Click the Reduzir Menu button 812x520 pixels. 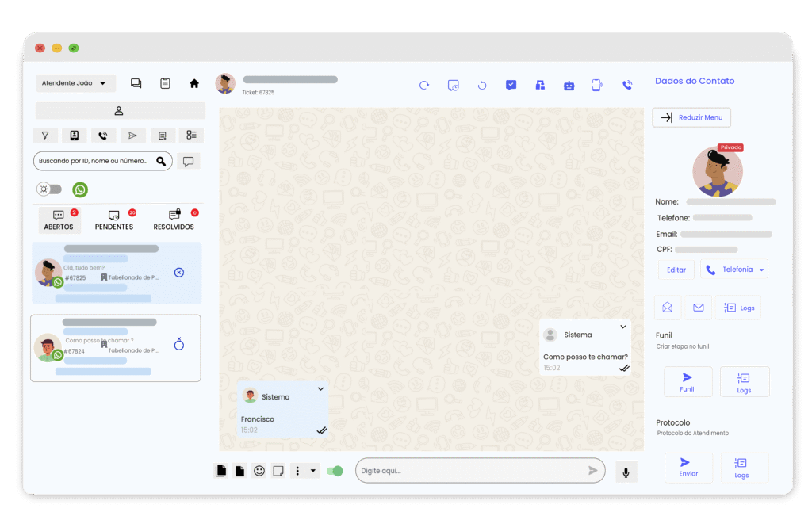pos(691,117)
